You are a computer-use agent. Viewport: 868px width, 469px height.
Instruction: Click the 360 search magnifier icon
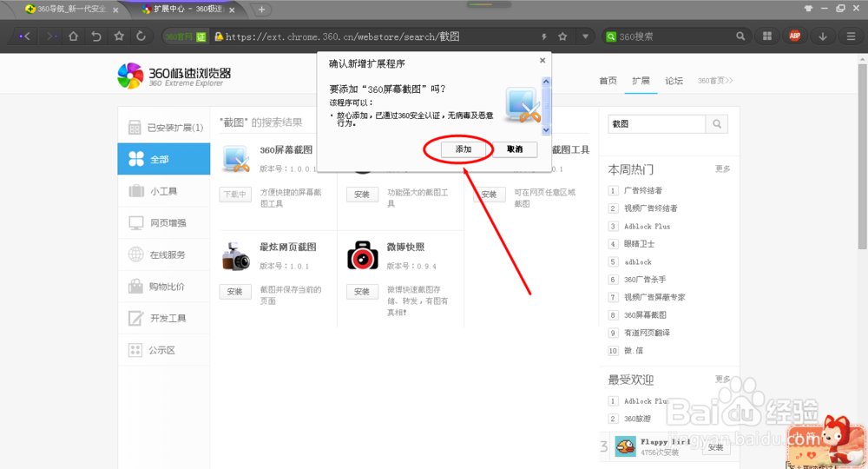point(740,36)
